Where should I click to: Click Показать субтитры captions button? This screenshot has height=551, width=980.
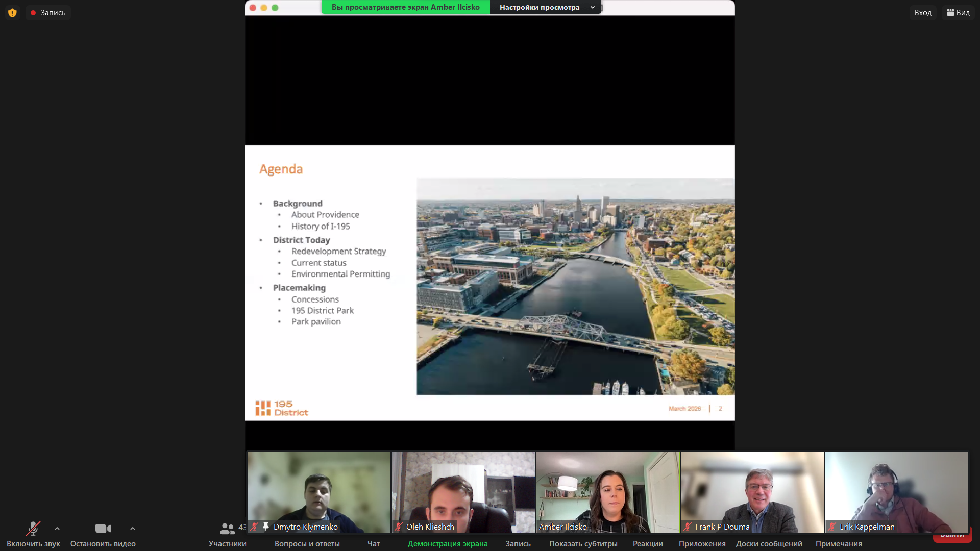[583, 544]
